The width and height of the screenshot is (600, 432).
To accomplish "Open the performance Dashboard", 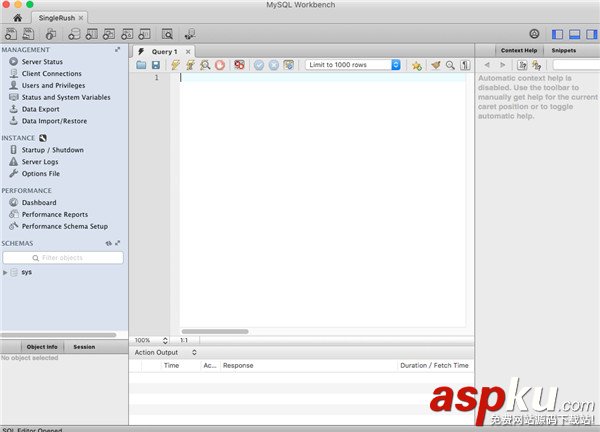I will pyautogui.click(x=39, y=202).
